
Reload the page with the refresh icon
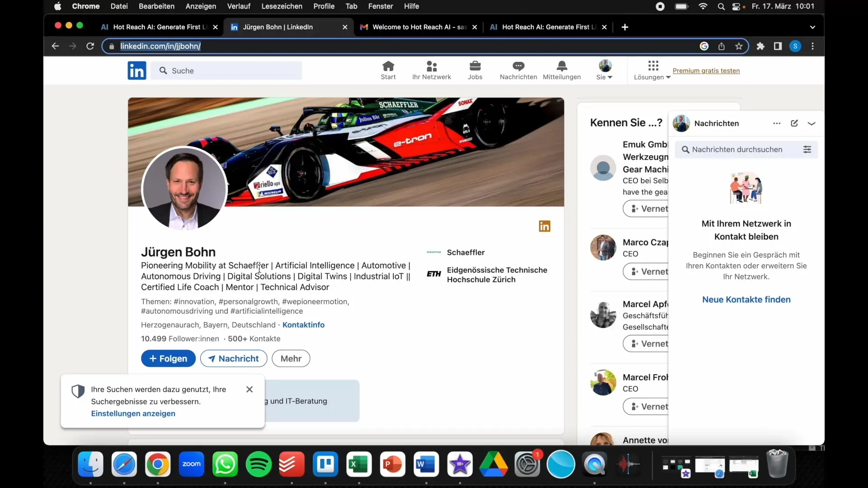tap(90, 46)
